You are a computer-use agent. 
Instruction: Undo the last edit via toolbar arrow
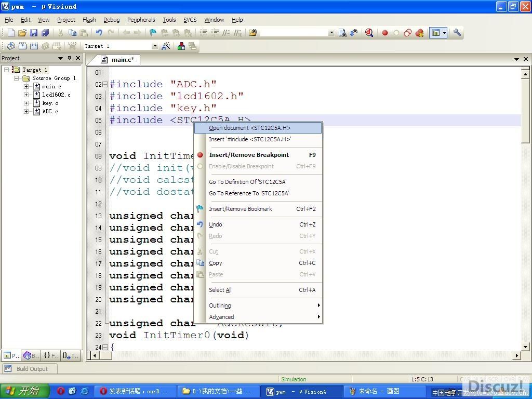tap(99, 33)
